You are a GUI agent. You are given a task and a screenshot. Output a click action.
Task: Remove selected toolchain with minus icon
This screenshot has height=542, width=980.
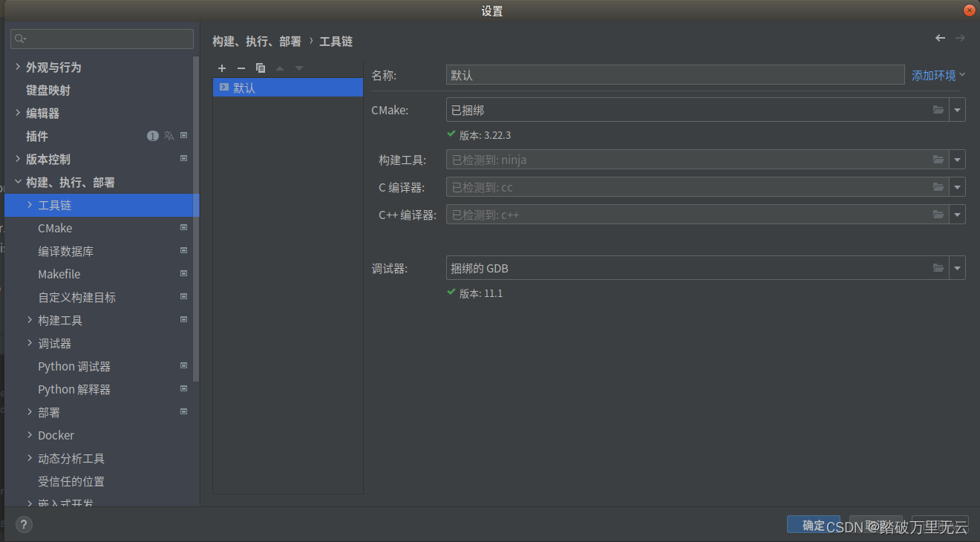click(241, 68)
